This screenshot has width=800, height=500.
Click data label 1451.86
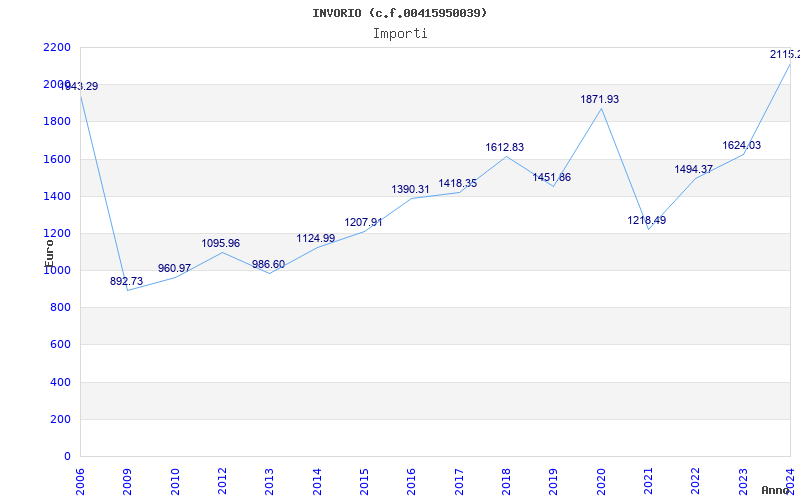(x=552, y=178)
